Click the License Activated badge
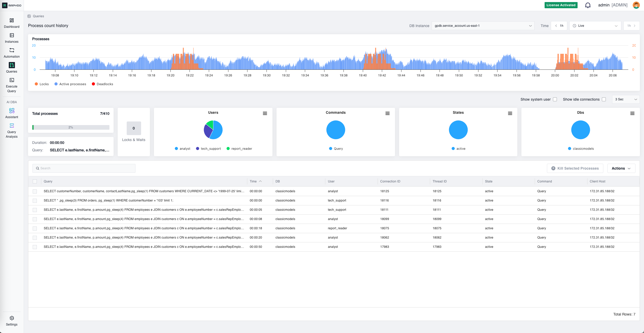Image resolution: width=644 pixels, height=333 pixels. tap(561, 5)
